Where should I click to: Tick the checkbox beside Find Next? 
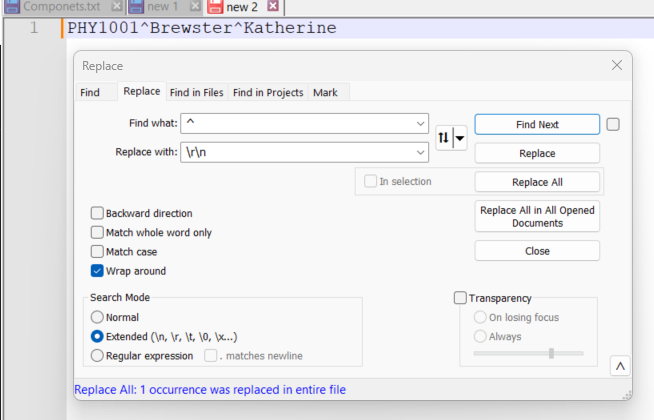[613, 124]
